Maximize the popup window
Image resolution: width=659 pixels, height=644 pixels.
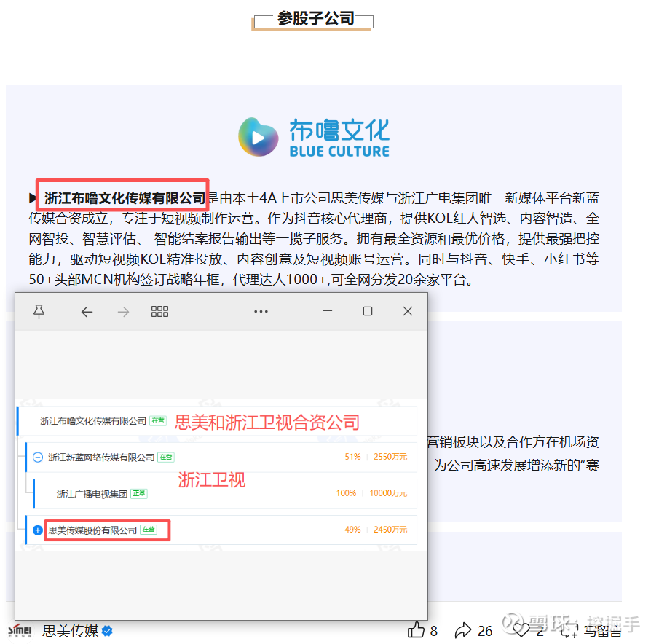368,311
